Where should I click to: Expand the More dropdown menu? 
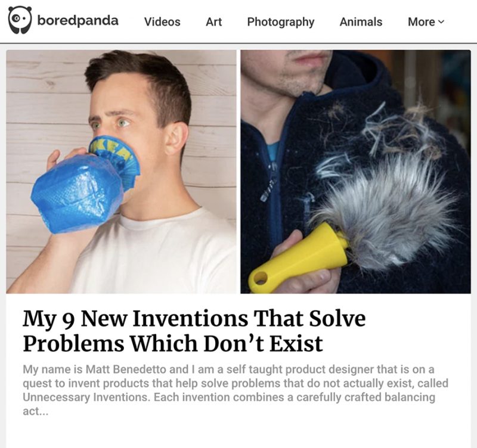[x=426, y=22]
